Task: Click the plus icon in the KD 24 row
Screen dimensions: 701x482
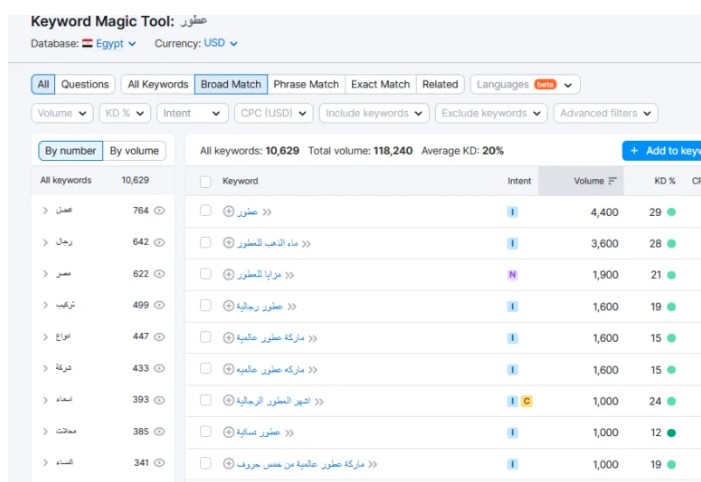Action: tap(228, 401)
